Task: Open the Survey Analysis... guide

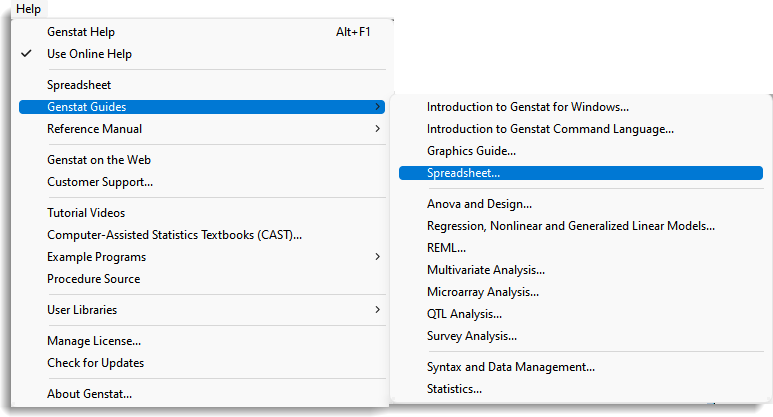Action: pyautogui.click(x=581, y=336)
